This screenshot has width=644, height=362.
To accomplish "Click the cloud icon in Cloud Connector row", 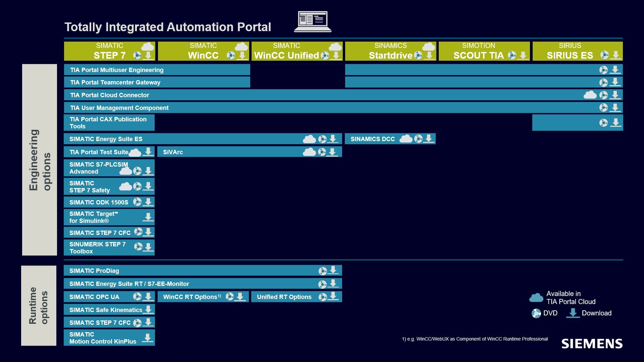I will 590,95.
